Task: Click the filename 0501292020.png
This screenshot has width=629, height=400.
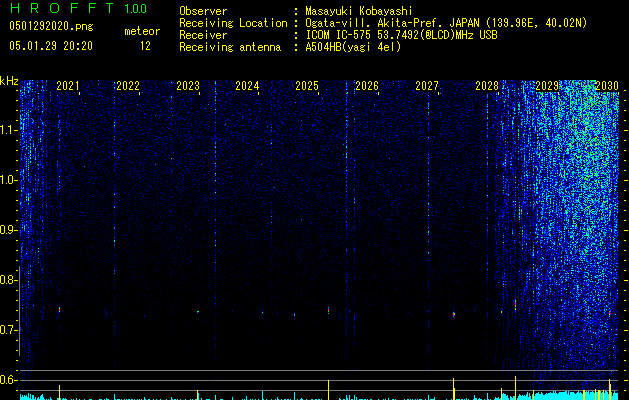Action: (x=51, y=26)
